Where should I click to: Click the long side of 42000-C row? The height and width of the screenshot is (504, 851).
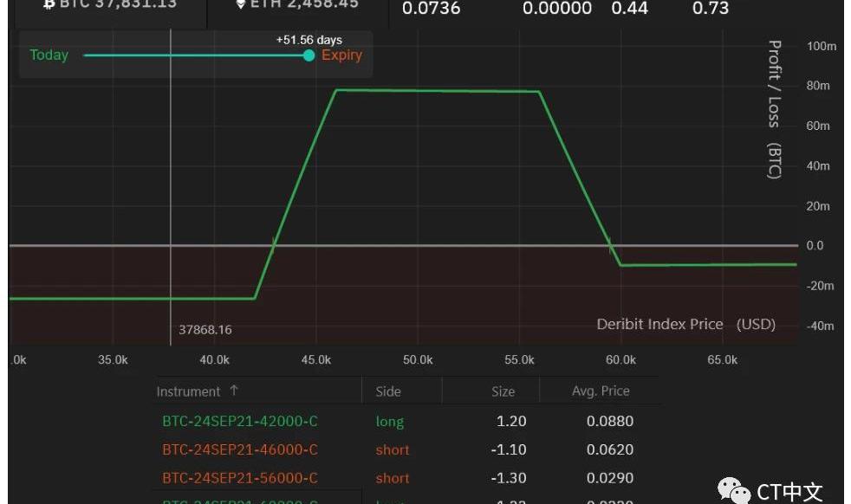[x=390, y=422]
